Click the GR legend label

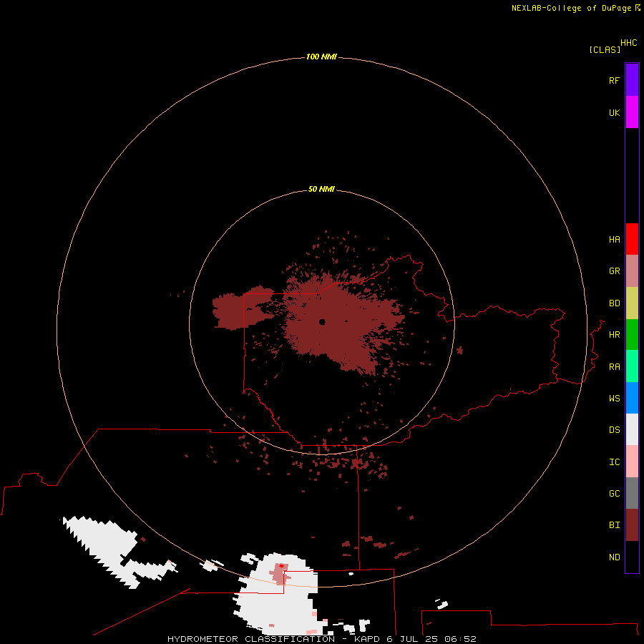(614, 271)
